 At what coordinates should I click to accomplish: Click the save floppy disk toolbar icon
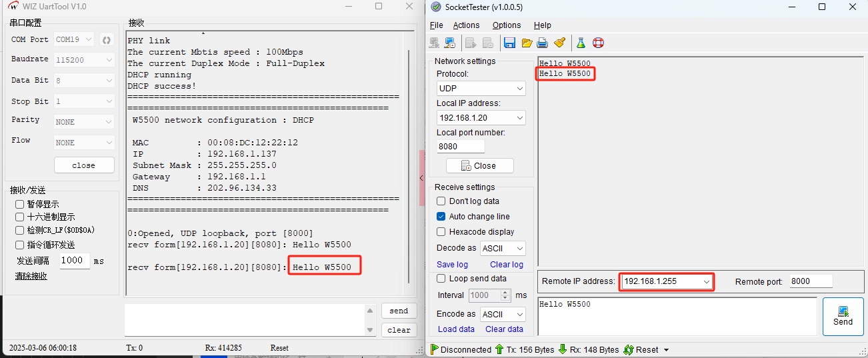[509, 43]
